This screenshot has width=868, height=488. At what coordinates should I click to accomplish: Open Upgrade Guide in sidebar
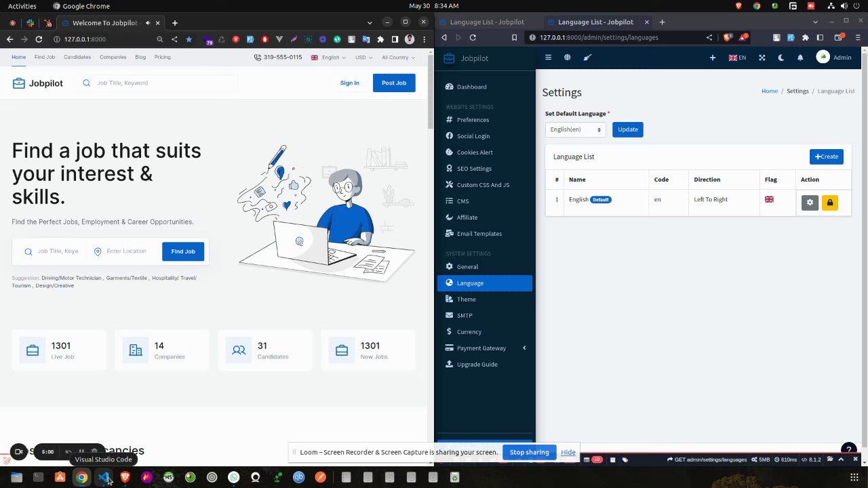(485, 365)
